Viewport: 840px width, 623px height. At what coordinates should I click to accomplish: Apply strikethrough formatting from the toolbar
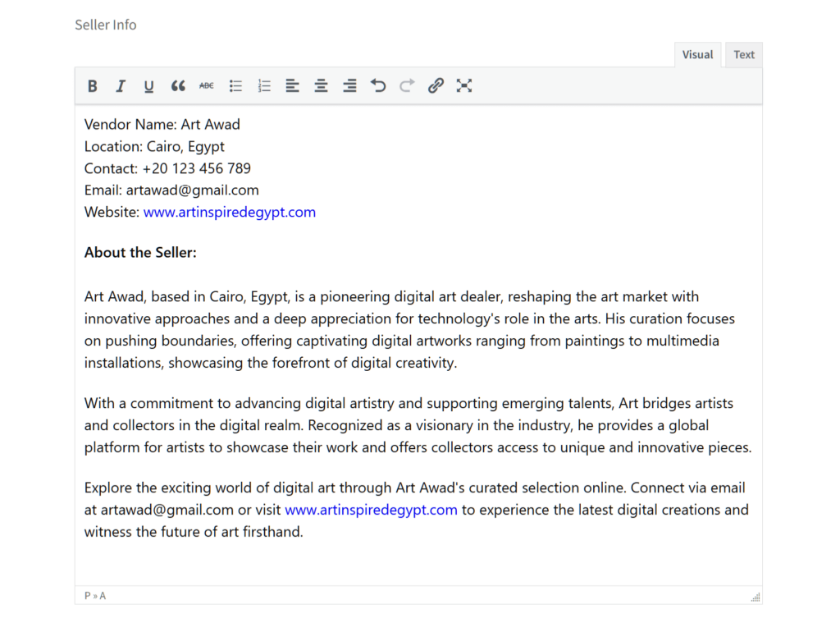tap(207, 86)
